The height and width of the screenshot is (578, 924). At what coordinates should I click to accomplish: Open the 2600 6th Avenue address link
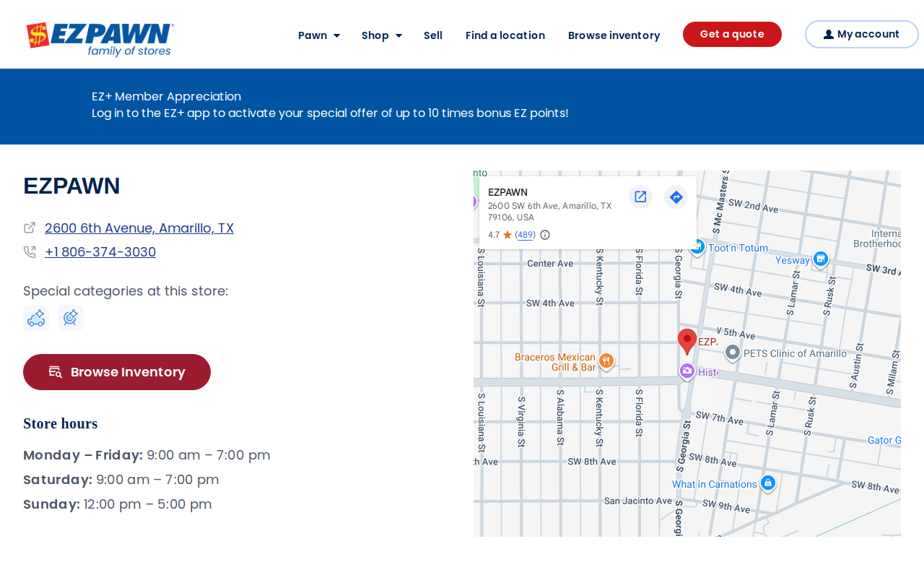click(x=139, y=228)
